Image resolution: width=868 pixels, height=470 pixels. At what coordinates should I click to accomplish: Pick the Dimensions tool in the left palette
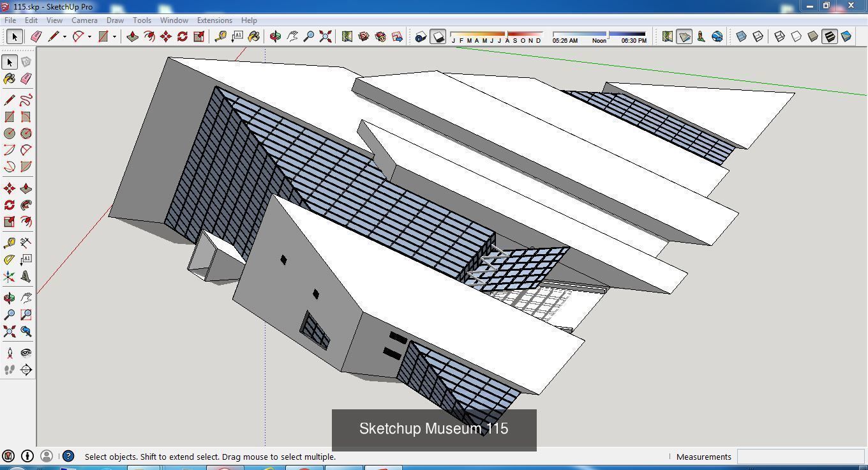26,243
